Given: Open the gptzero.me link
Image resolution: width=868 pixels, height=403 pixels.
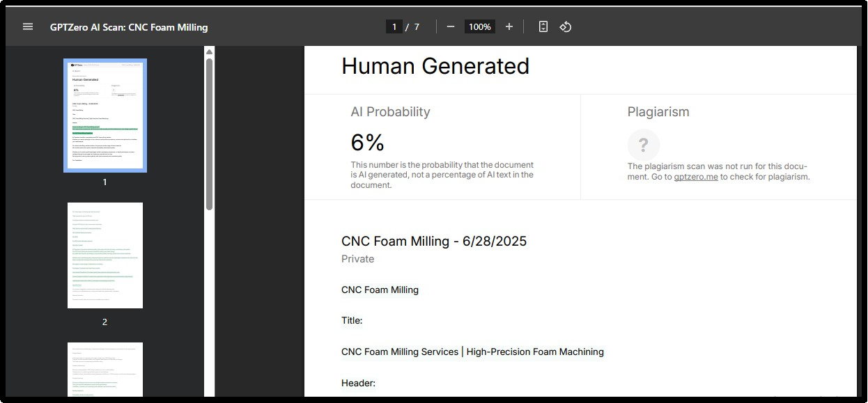Looking at the screenshot, I should pyautogui.click(x=695, y=177).
